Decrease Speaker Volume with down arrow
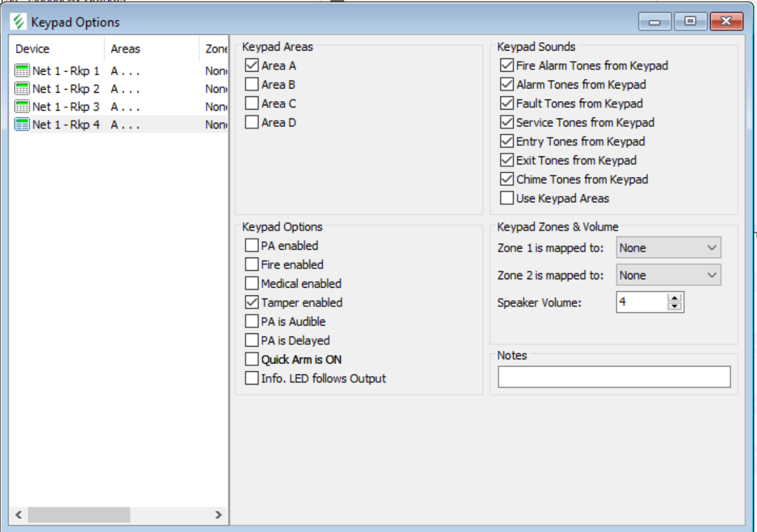757x532 pixels. pos(674,306)
